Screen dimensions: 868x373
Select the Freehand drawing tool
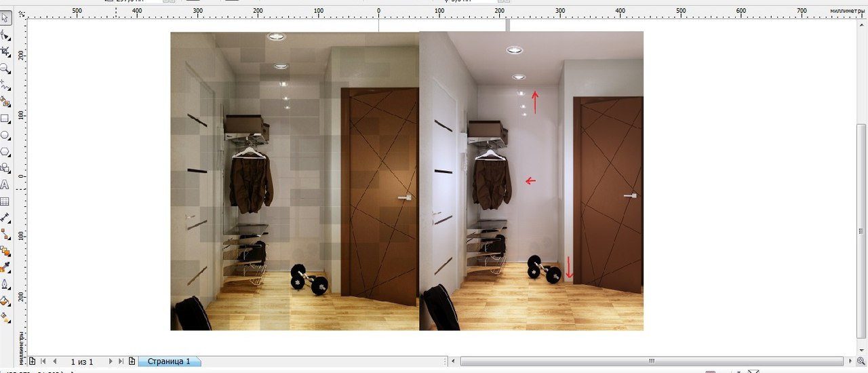coord(5,85)
